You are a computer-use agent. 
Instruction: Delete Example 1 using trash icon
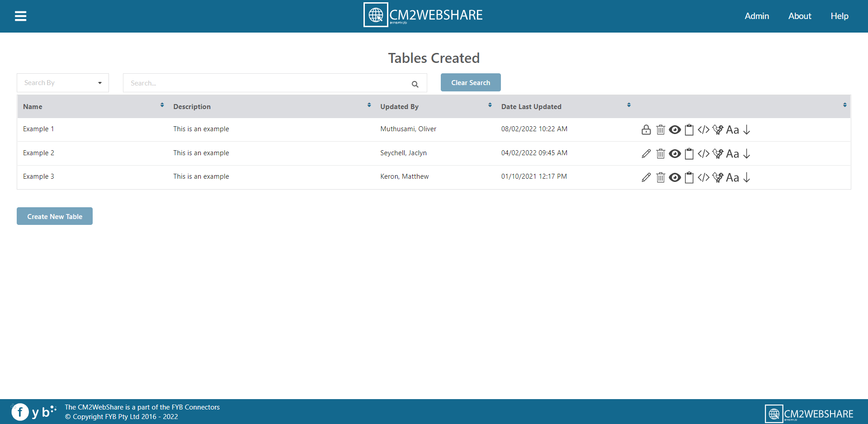(660, 130)
